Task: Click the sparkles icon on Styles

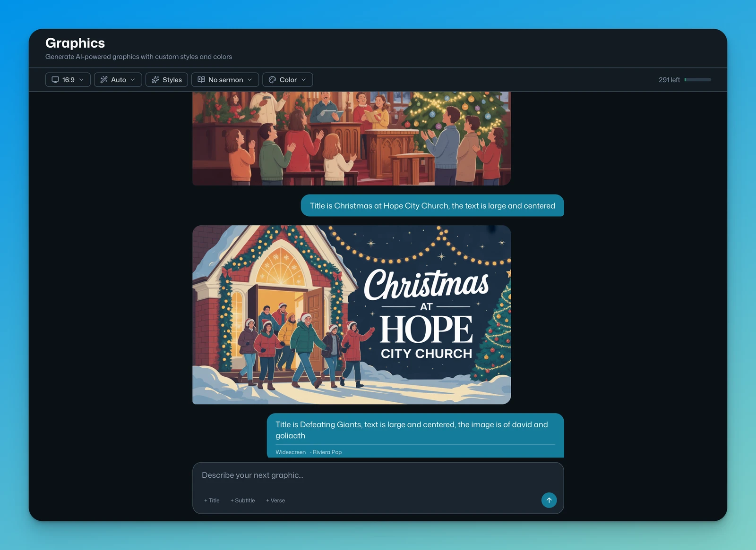Action: pos(155,80)
